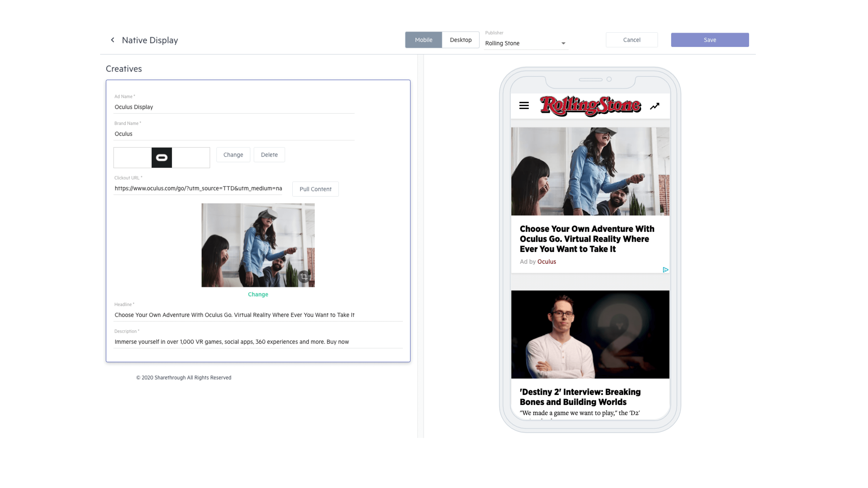This screenshot has width=868, height=488.
Task: Open the Publisher dropdown arrow
Action: click(563, 44)
